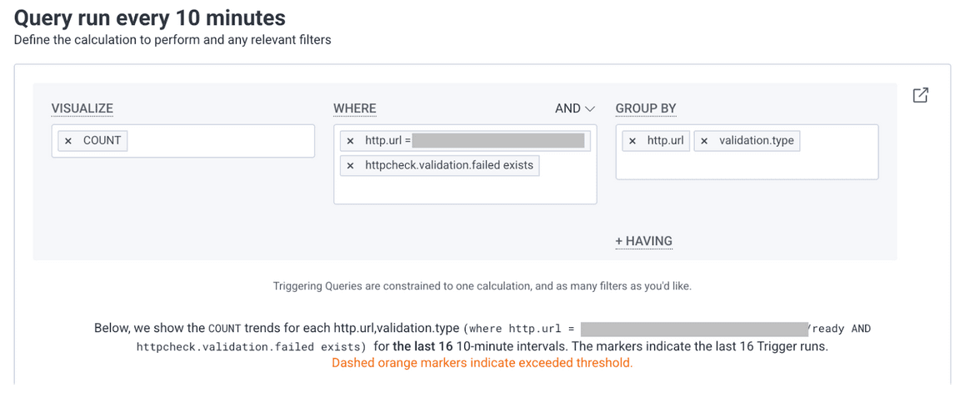Image resolution: width=980 pixels, height=398 pixels.
Task: Click the 'Query run every 10 minutes' heading
Action: click(x=150, y=18)
